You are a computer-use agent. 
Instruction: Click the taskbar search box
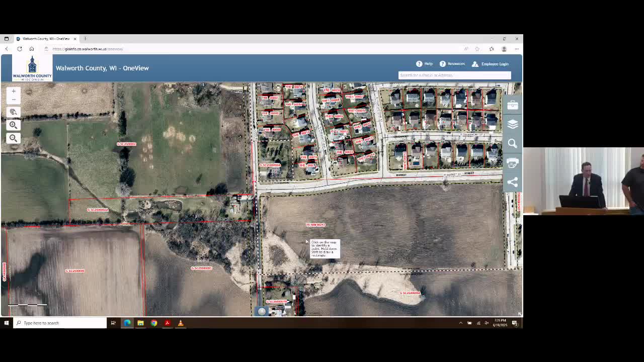[x=59, y=323]
